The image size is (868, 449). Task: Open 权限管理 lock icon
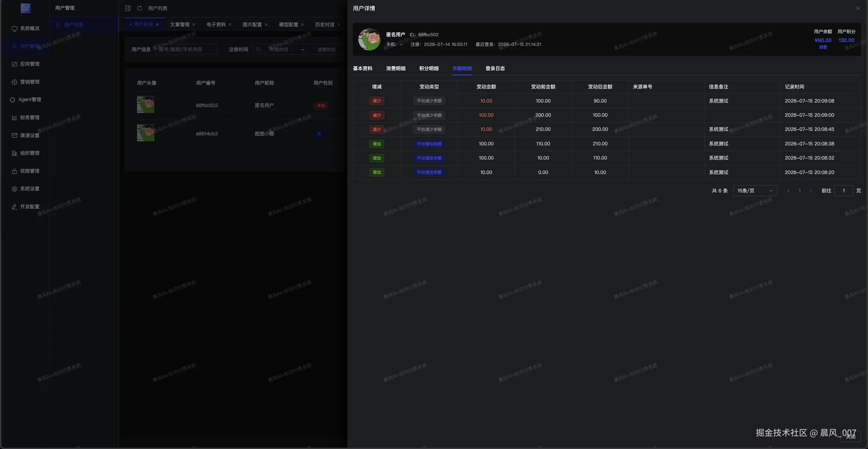[14, 171]
